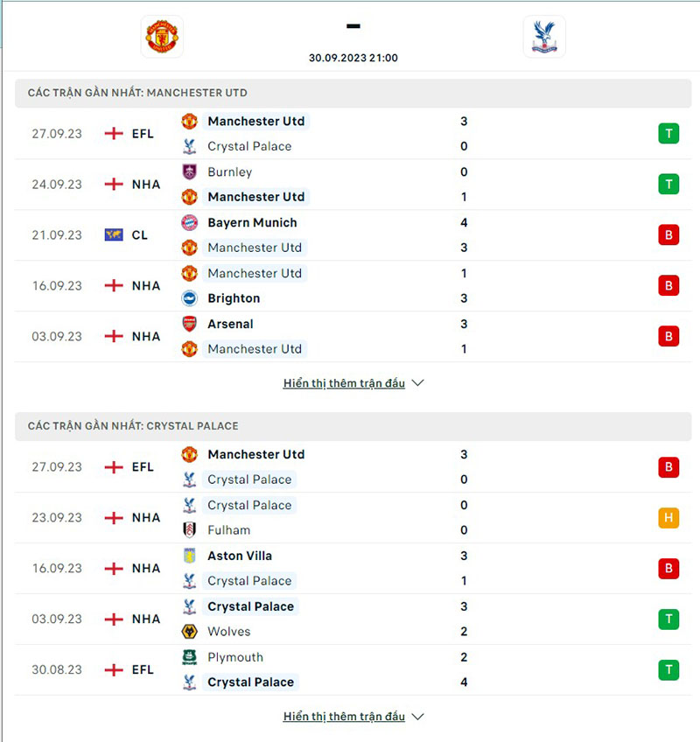Select the Bayern Munich club logo
Screen dimensions: 700x742
coord(190,223)
